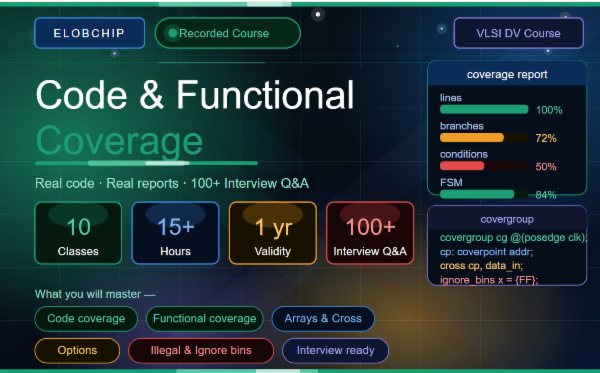
Task: Open the VLSI DV Course badge
Action: point(518,33)
